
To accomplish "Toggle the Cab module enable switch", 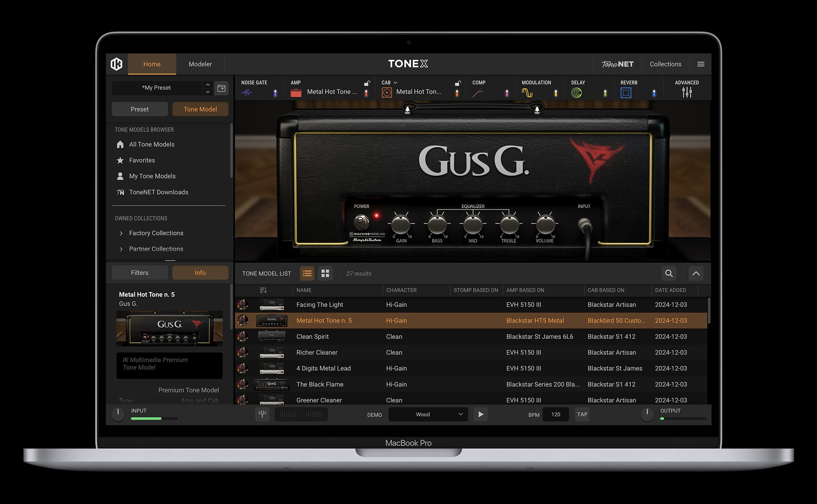I will pos(458,93).
